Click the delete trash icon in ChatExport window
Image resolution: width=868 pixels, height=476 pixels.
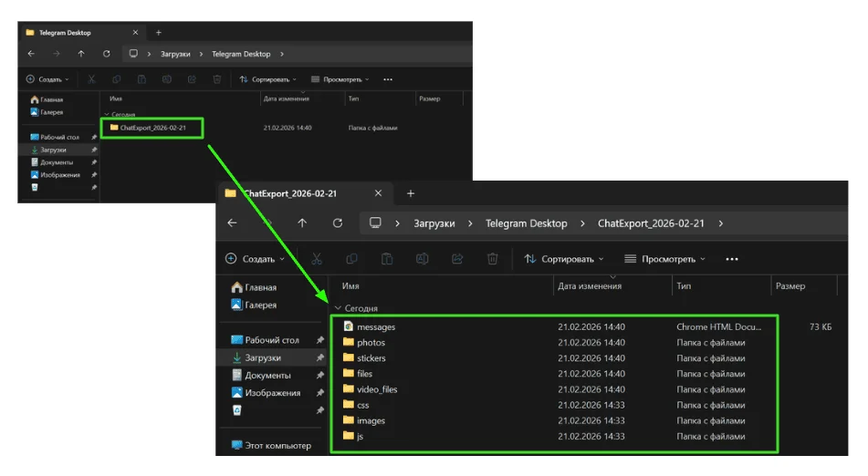click(x=492, y=259)
